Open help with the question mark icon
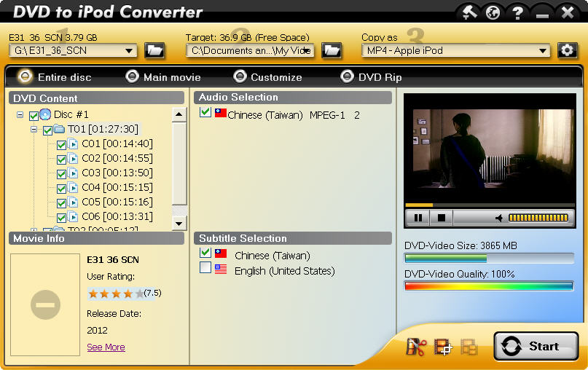This screenshot has height=370, width=588. click(x=518, y=12)
